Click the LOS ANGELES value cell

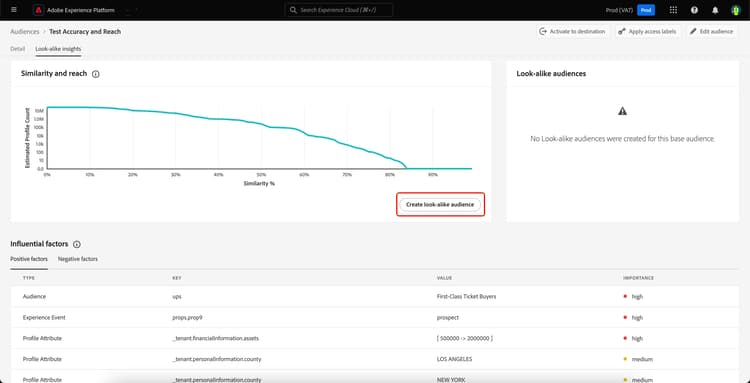pos(454,359)
